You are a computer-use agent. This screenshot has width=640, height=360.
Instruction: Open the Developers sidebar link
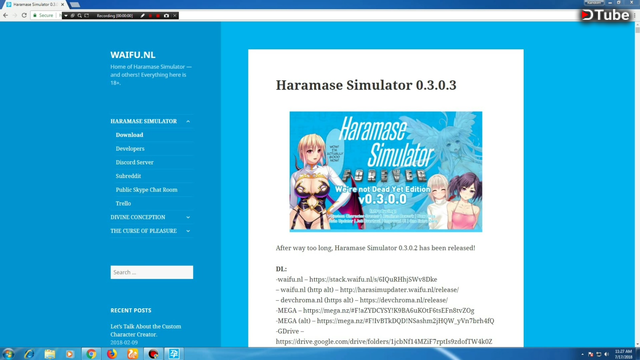click(x=130, y=149)
